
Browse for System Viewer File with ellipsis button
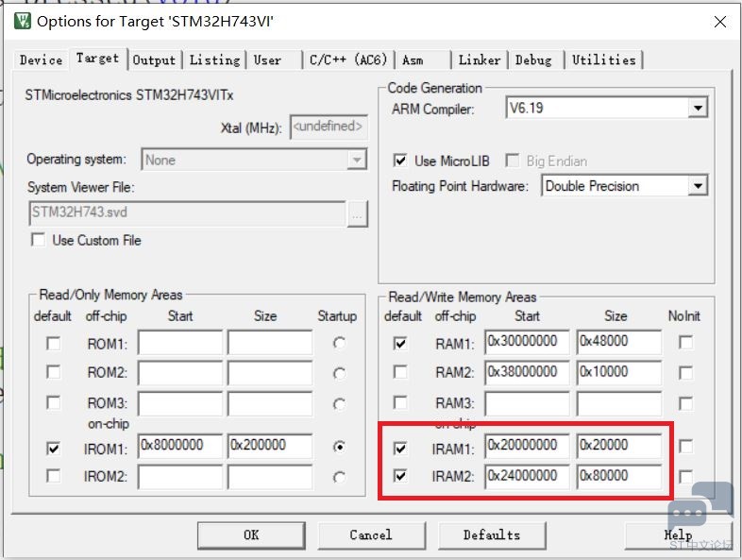357,214
